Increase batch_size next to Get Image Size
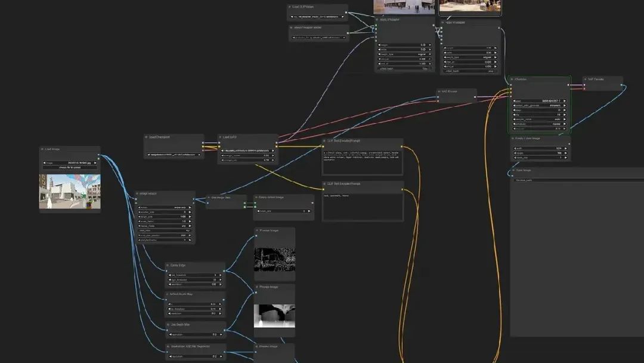 coord(309,211)
